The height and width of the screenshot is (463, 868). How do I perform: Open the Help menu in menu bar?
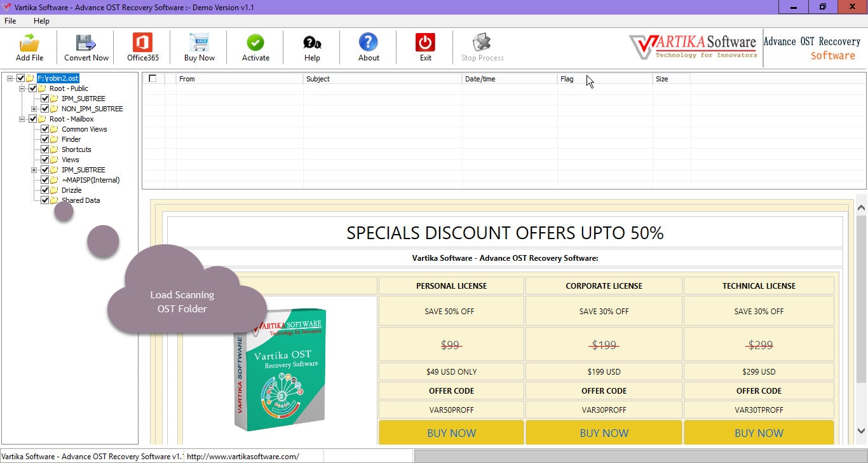(41, 21)
